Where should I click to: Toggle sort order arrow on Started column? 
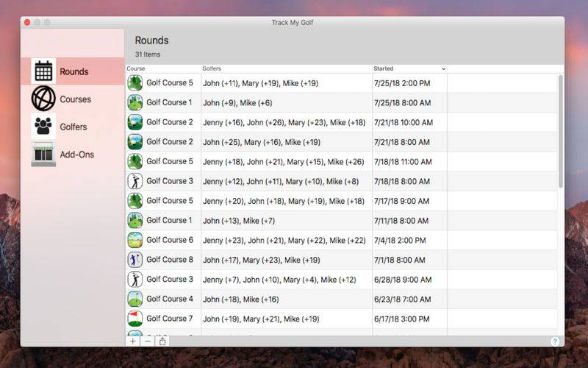(x=443, y=68)
